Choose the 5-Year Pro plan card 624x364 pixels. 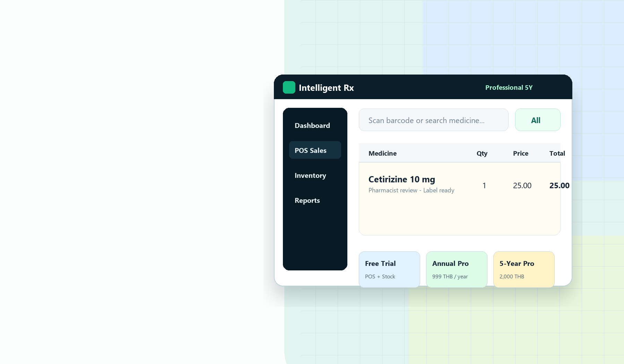[x=524, y=269]
